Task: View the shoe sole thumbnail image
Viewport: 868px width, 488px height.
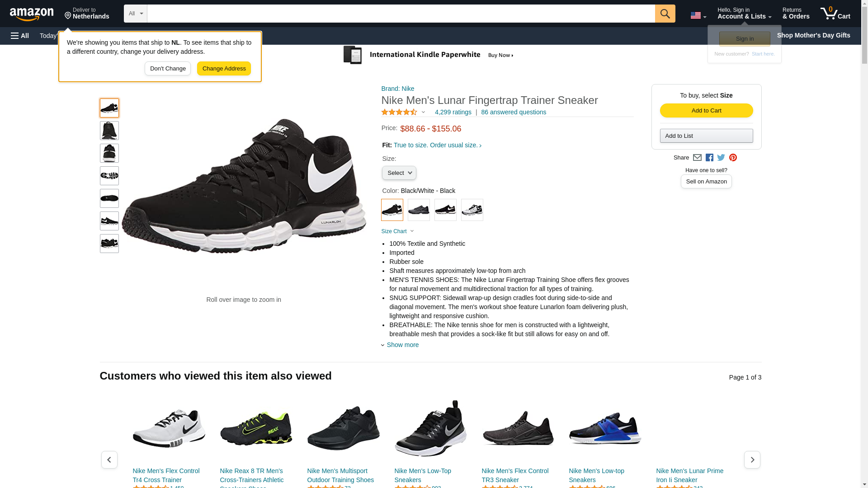Action: coord(109,176)
